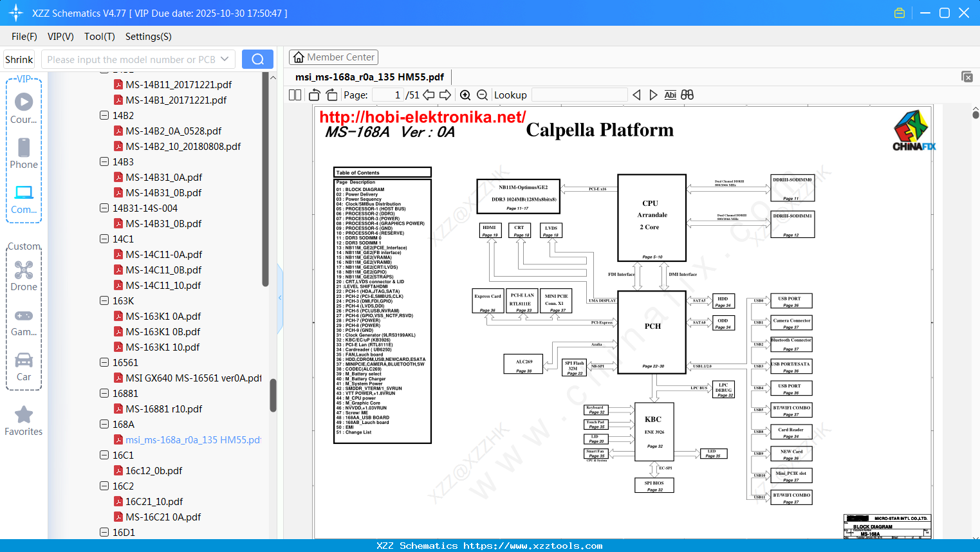
Task: Zoom in on the schematic
Action: pyautogui.click(x=465, y=95)
